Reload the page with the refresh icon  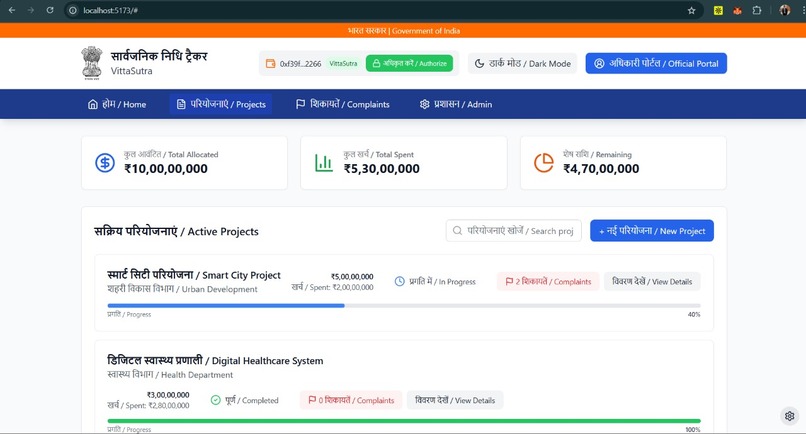(50, 10)
